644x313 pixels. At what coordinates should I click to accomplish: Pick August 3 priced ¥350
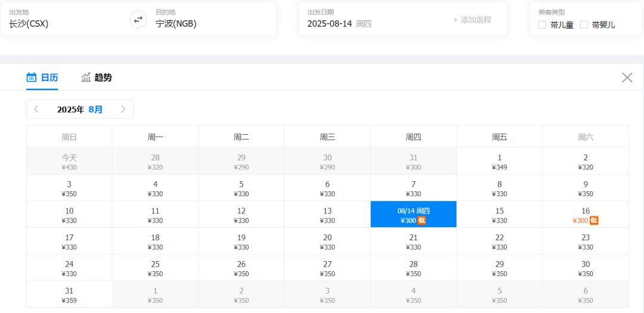[x=69, y=188]
